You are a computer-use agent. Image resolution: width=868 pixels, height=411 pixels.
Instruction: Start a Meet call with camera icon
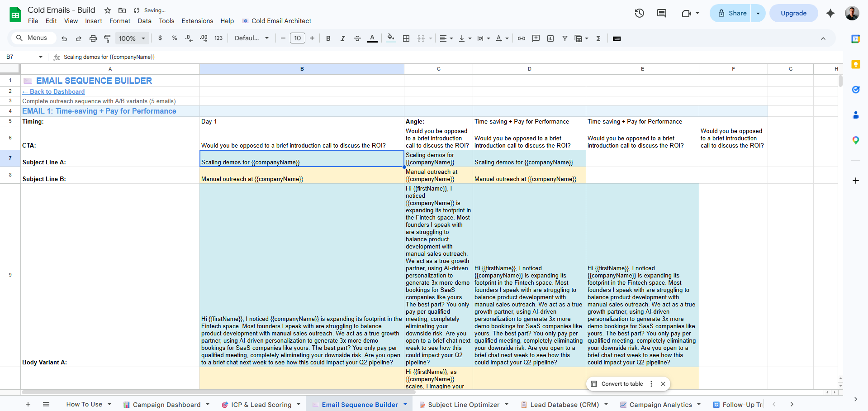686,13
